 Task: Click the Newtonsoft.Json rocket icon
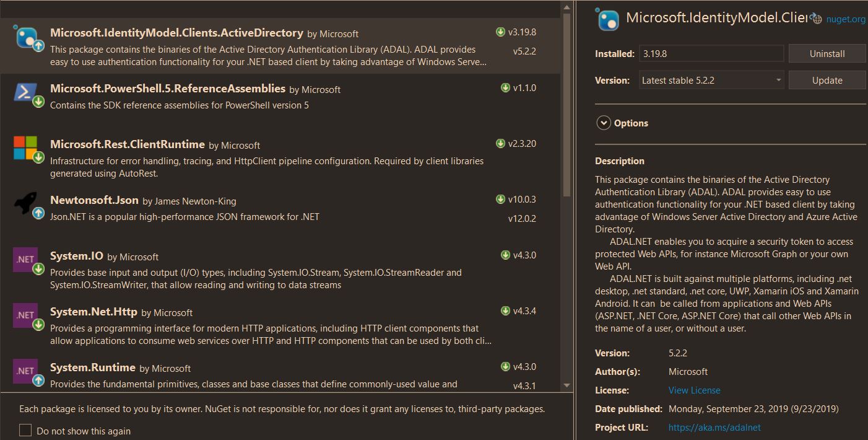(x=28, y=205)
